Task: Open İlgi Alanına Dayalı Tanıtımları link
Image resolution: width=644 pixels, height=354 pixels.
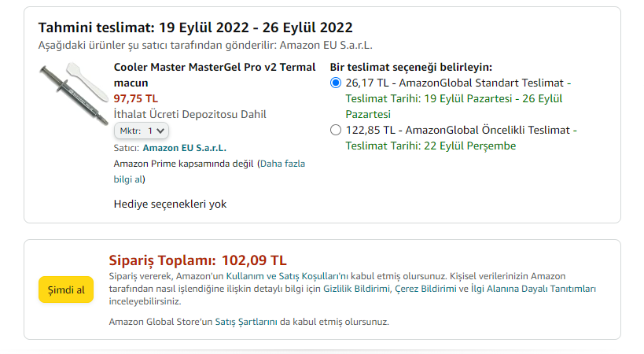Action: click(x=533, y=289)
